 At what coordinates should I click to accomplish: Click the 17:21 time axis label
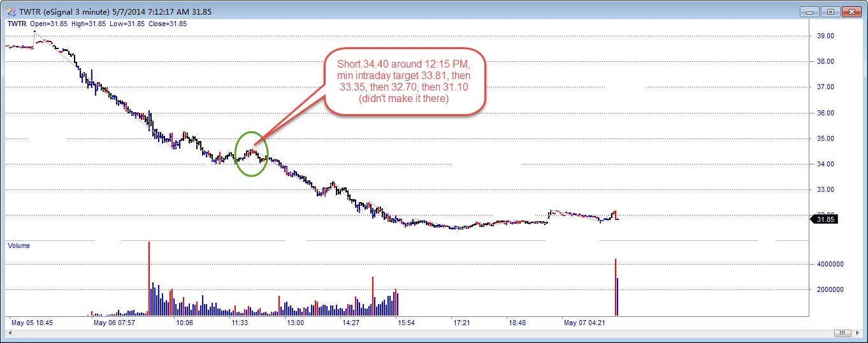click(461, 323)
